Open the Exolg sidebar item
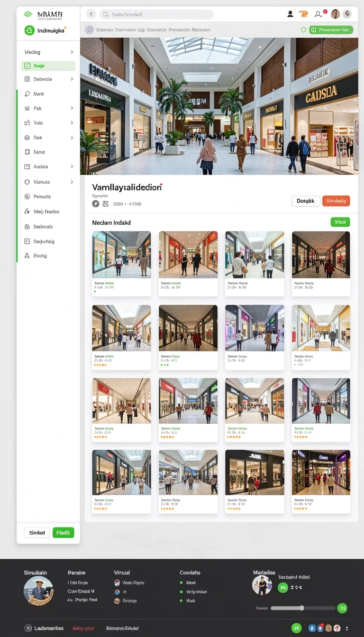364x637 pixels. [40, 256]
